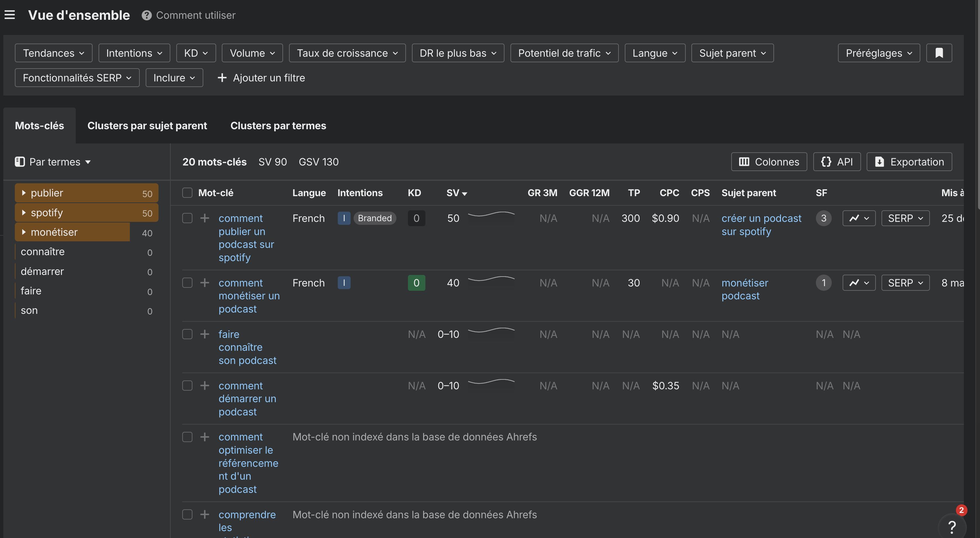Click the Ajouter un filtre button

coord(261,77)
